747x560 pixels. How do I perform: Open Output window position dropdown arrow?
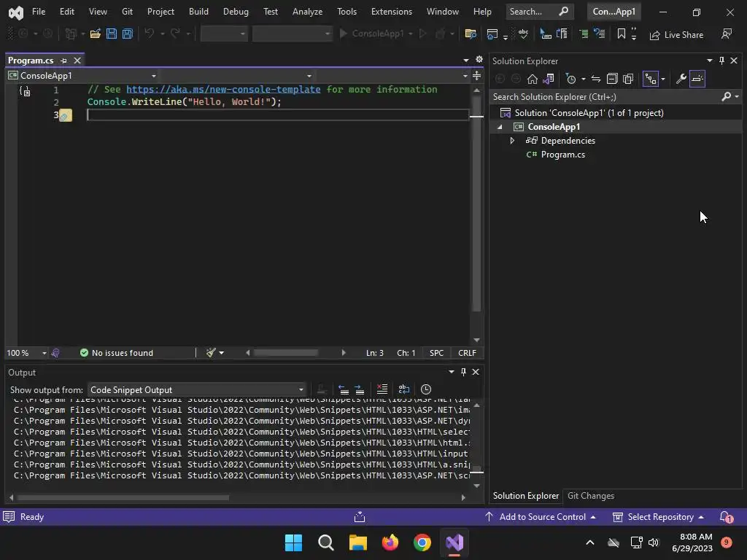pos(451,372)
